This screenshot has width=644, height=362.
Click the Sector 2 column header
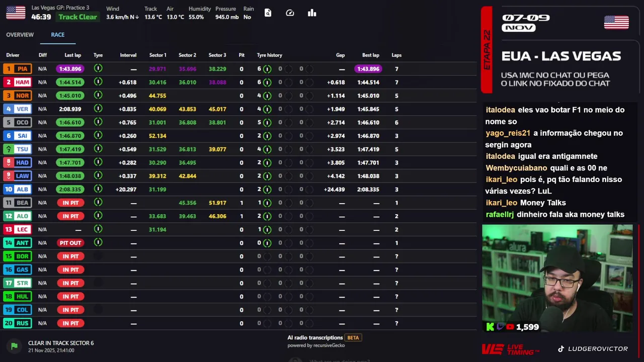tap(187, 55)
